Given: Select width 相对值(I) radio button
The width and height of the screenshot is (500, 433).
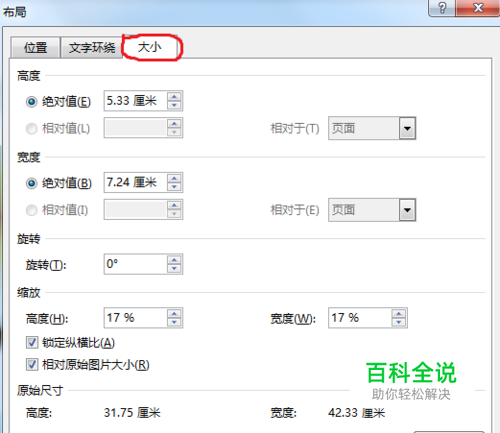Looking at the screenshot, I should click(32, 210).
